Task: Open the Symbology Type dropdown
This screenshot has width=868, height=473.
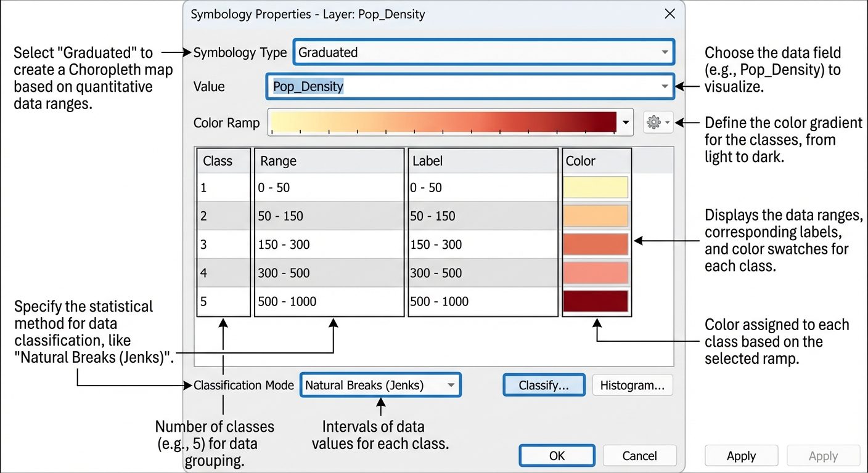Action: point(666,52)
